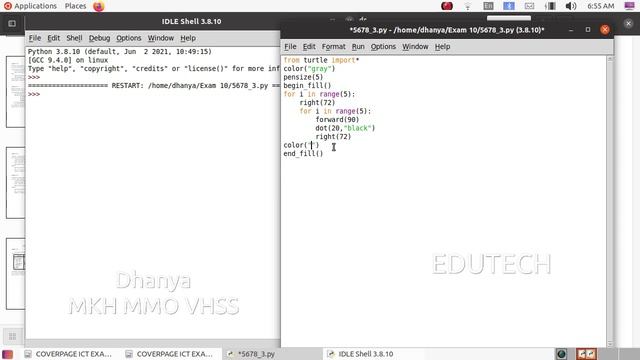Click the RESTART line in the shell

pyautogui.click(x=154, y=86)
